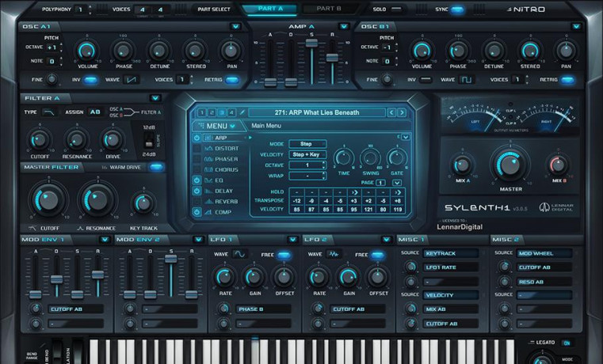Click the pencil edit icon beside the preset name

[242, 112]
